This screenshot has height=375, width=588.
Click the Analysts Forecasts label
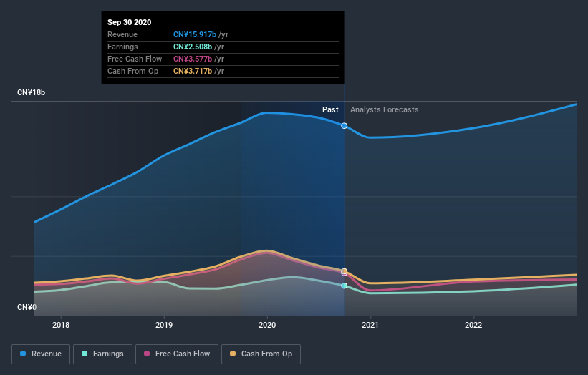tap(385, 109)
